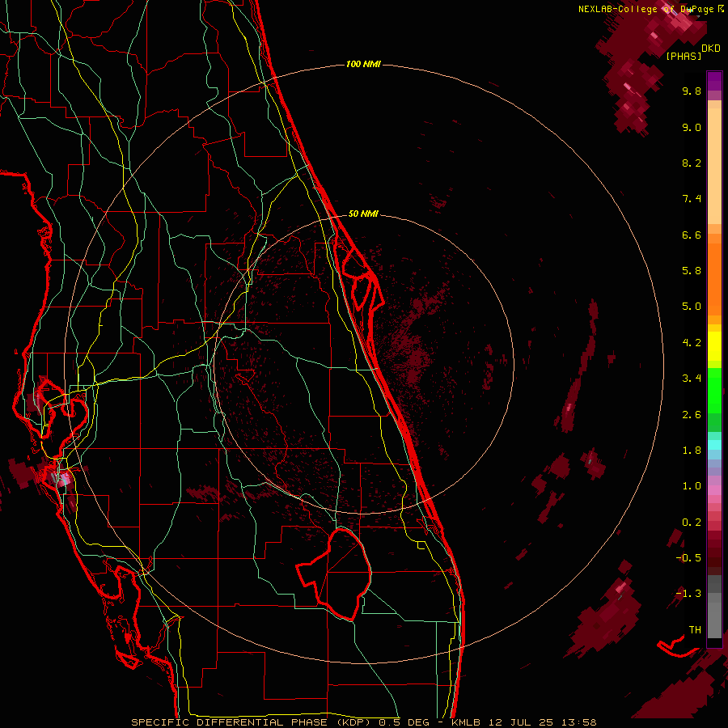Select the 5.0 value on the color scale
Screen dimensions: 728x728
[x=692, y=307]
